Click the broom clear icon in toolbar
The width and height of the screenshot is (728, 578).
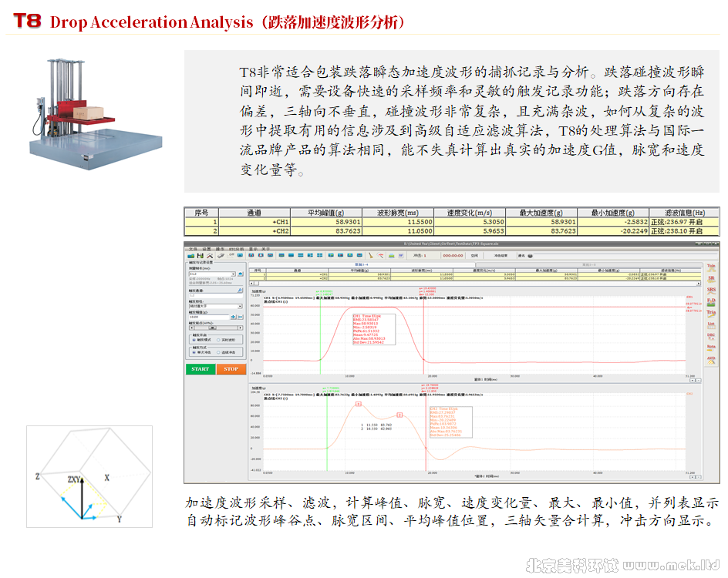point(370,256)
